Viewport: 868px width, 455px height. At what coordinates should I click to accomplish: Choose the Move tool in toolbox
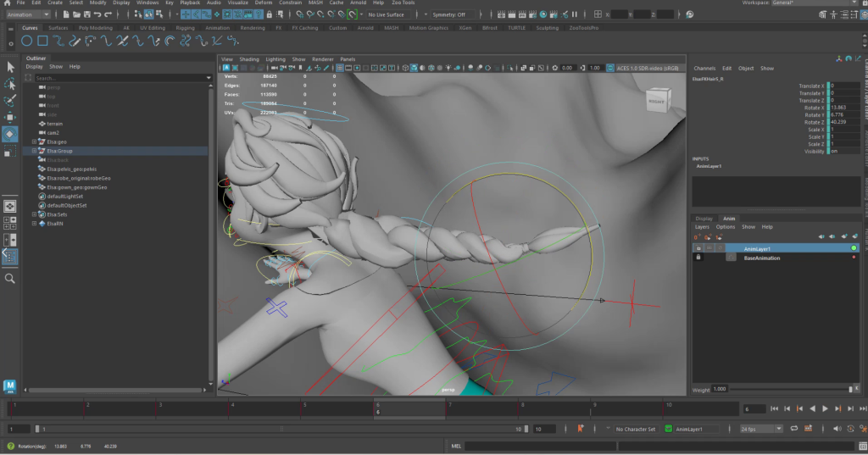pos(10,117)
